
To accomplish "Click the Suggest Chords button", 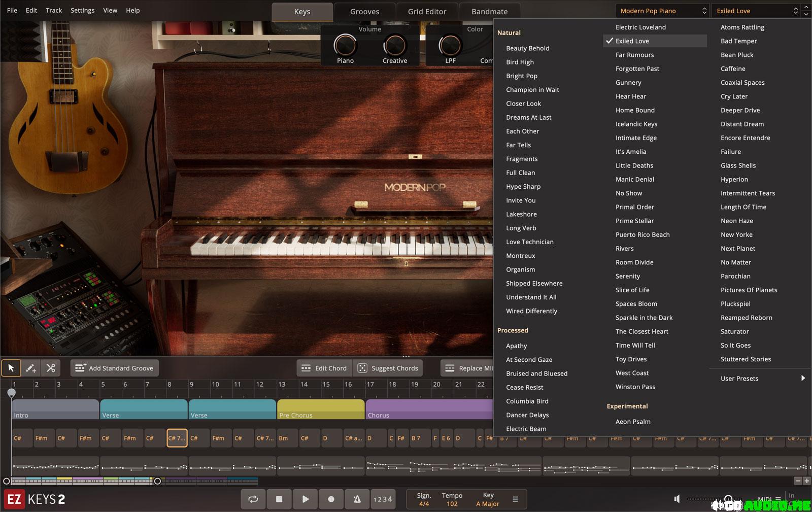I will (388, 368).
